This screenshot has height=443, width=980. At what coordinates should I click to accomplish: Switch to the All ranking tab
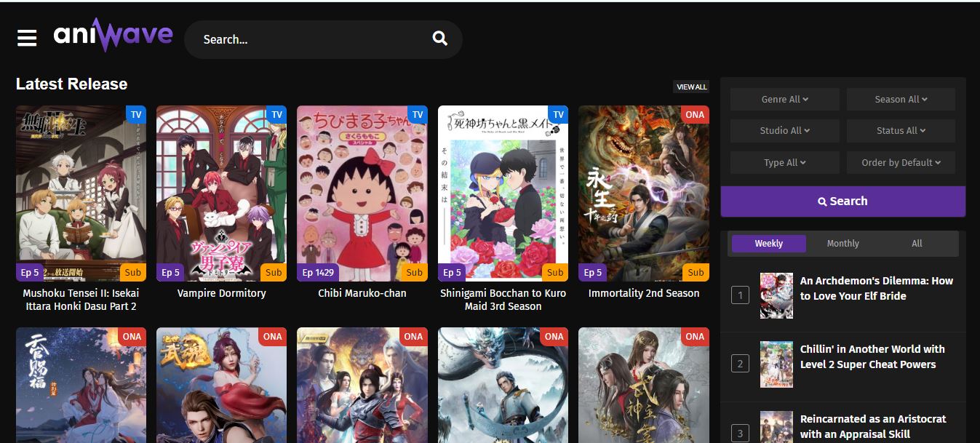tap(917, 244)
